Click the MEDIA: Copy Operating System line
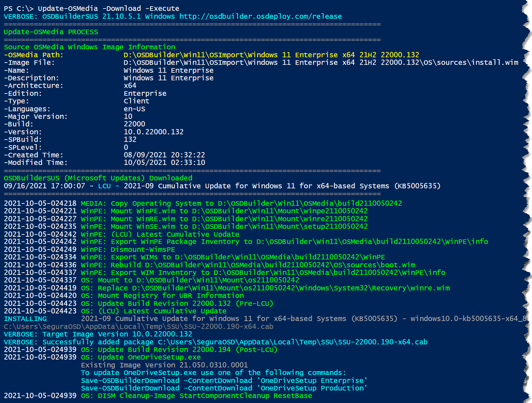 (203, 203)
